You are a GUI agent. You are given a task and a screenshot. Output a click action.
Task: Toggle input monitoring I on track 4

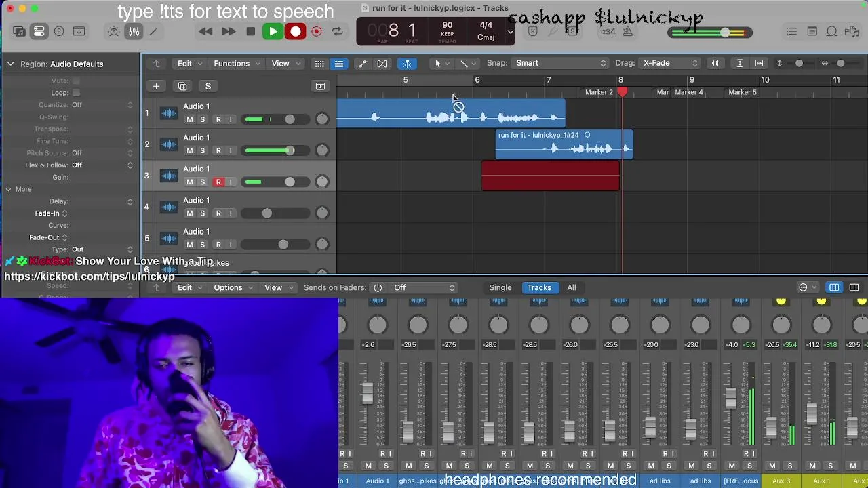coord(231,213)
